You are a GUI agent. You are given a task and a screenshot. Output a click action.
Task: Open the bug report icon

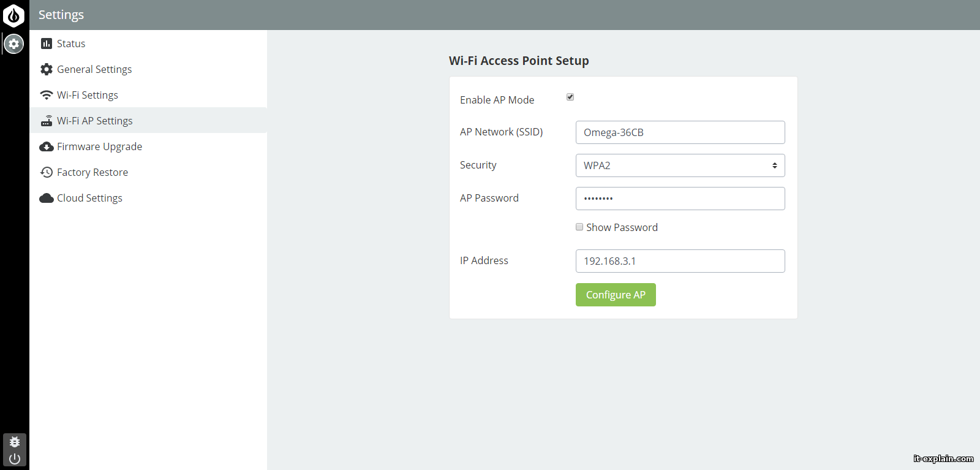pos(15,442)
